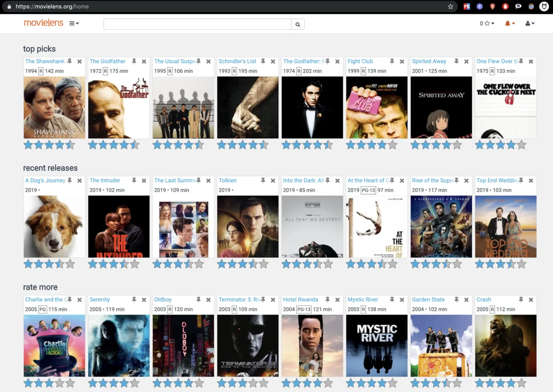553x392 pixels.
Task: Open the Fight Club title link
Action: [x=360, y=61]
